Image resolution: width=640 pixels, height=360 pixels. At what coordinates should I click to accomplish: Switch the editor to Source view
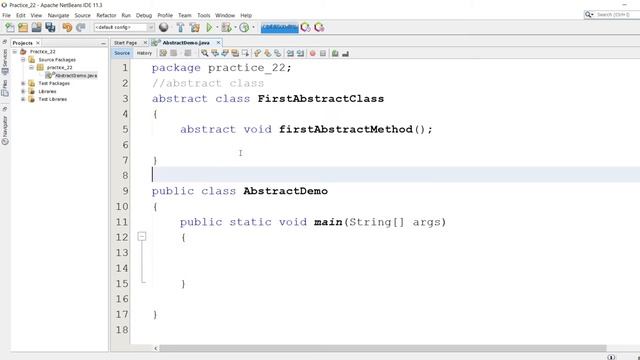tap(122, 53)
